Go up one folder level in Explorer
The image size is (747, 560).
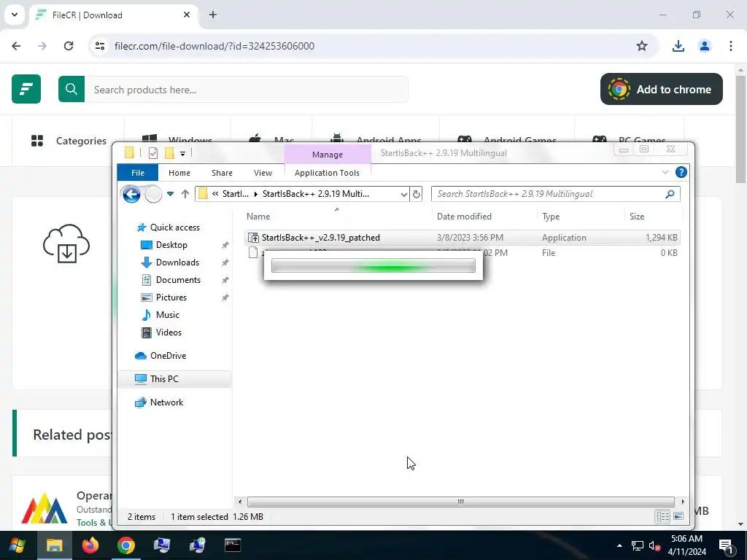(x=185, y=194)
